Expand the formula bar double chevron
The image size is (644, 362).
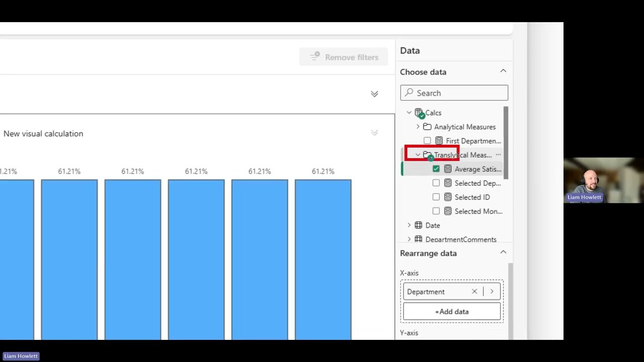374,94
